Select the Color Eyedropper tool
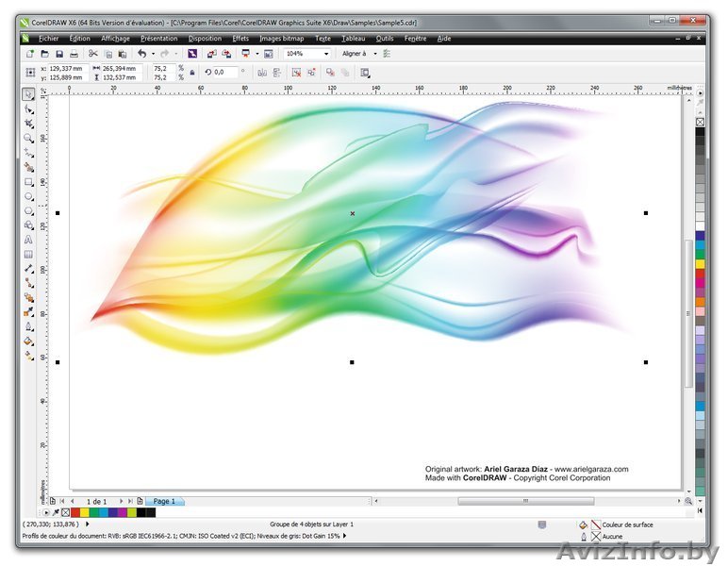The image size is (728, 566). click(29, 312)
